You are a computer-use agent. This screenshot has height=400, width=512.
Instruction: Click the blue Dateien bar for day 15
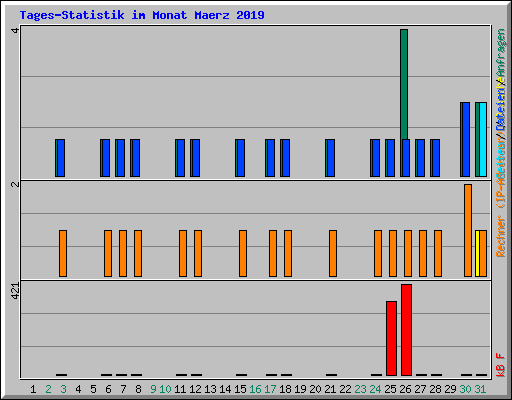241,158
